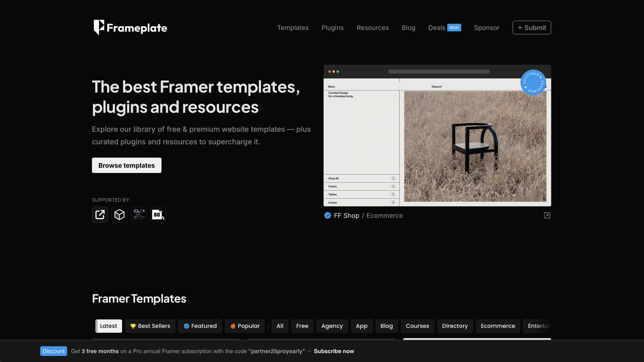This screenshot has width=644, height=362.
Task: Open the Ecommerce category link under preview
Action: [384, 216]
